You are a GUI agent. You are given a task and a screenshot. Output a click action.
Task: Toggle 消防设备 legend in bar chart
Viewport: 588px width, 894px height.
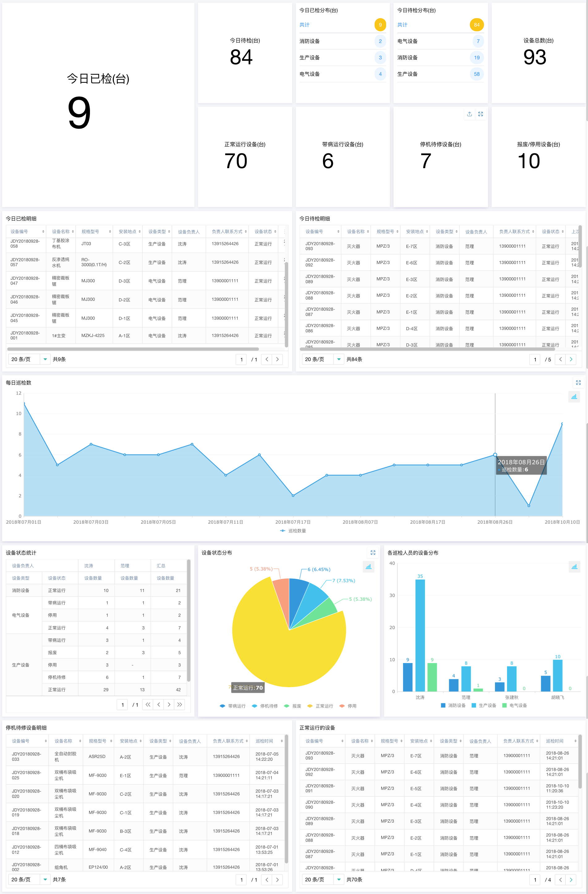pyautogui.click(x=453, y=705)
